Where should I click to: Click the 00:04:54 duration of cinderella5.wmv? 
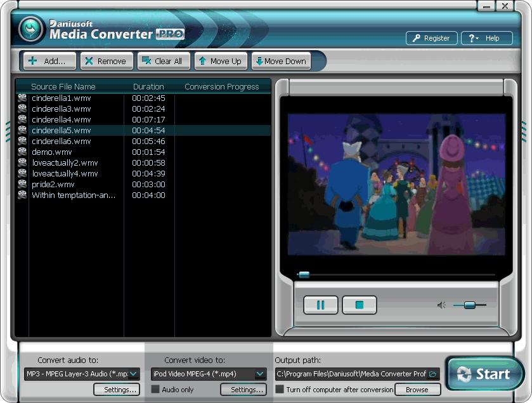(148, 130)
